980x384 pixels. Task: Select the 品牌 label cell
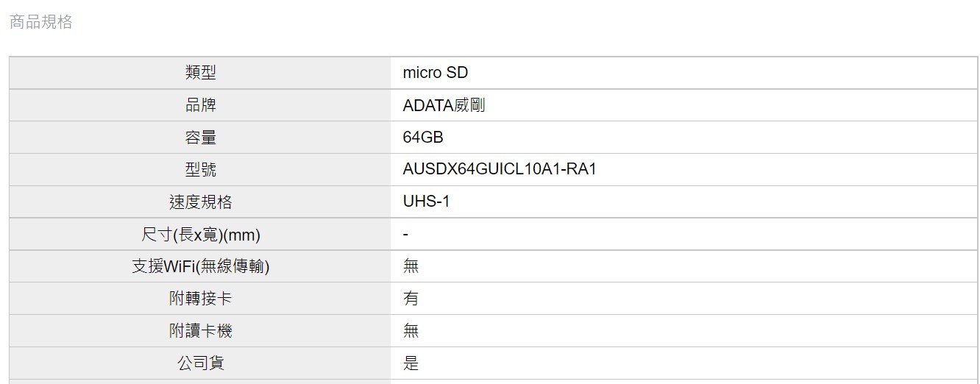click(200, 105)
